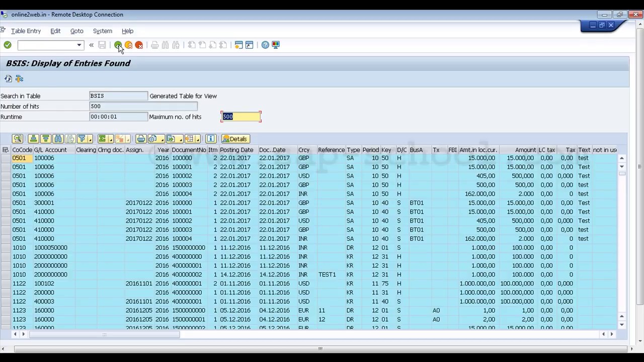Click the Amt.in loc.cur. column header
This screenshot has height=362, width=644.
tap(478, 150)
